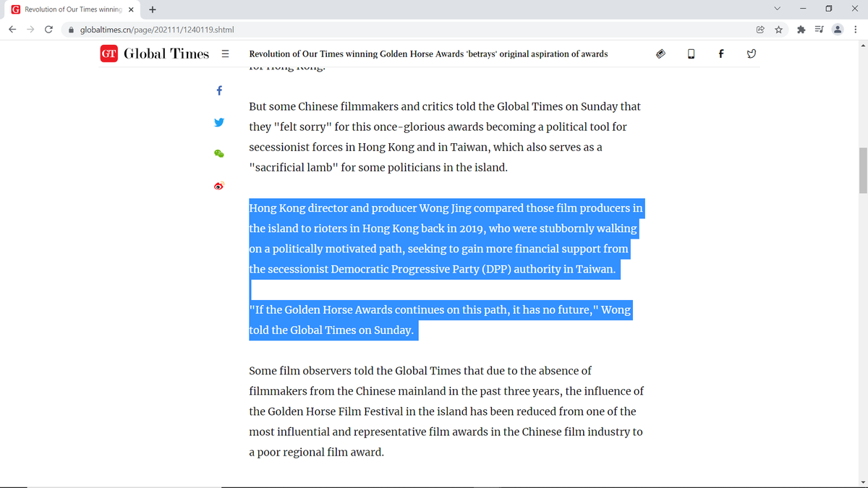Screen dimensions: 868x488
Task: Open the Extensions puzzle menu
Action: coord(801,30)
